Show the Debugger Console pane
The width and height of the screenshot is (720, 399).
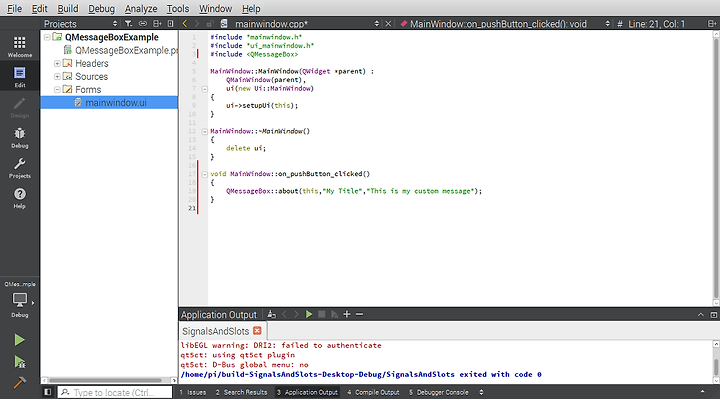[x=439, y=392]
